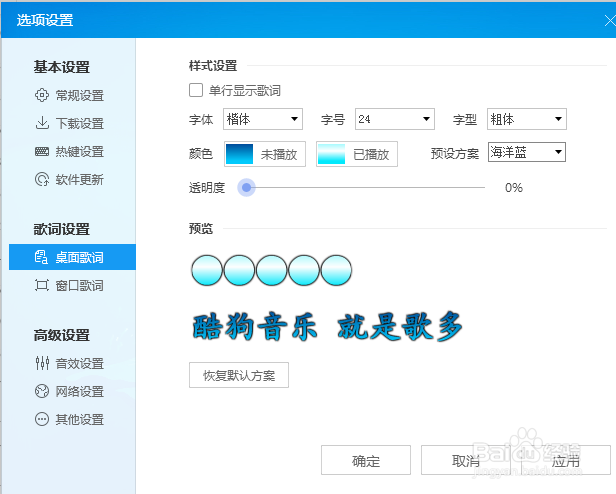Click the 常规设置 gear icon
The height and width of the screenshot is (494, 616).
click(x=42, y=95)
